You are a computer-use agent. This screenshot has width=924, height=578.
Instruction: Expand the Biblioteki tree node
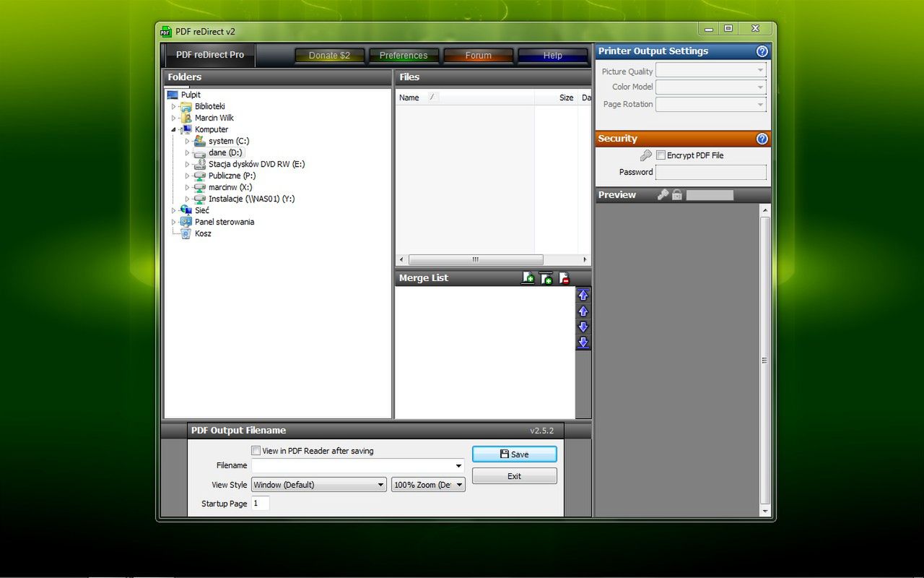[173, 106]
